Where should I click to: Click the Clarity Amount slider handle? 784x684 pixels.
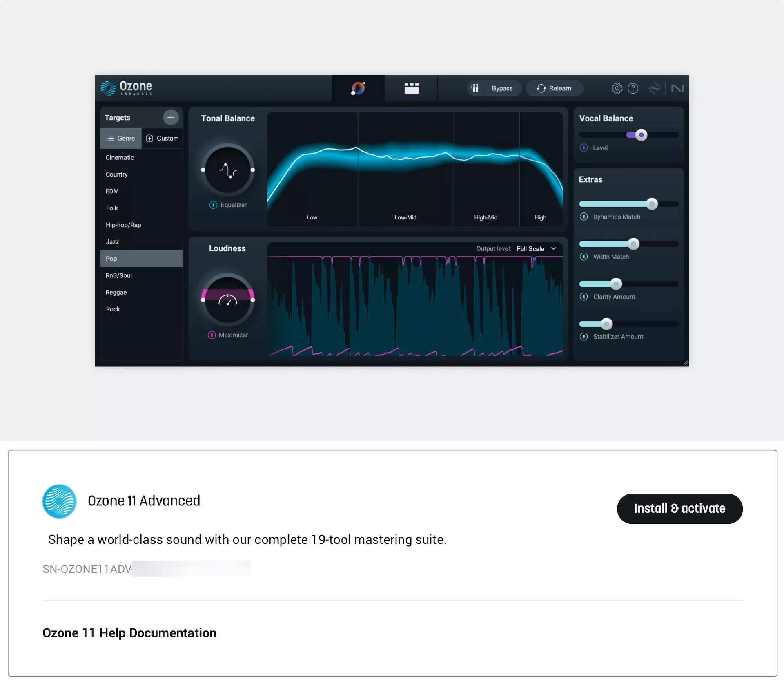pyautogui.click(x=616, y=284)
